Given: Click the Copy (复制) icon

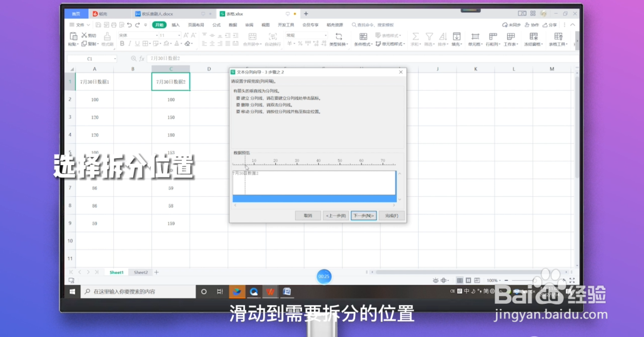Looking at the screenshot, I should pos(84,44).
